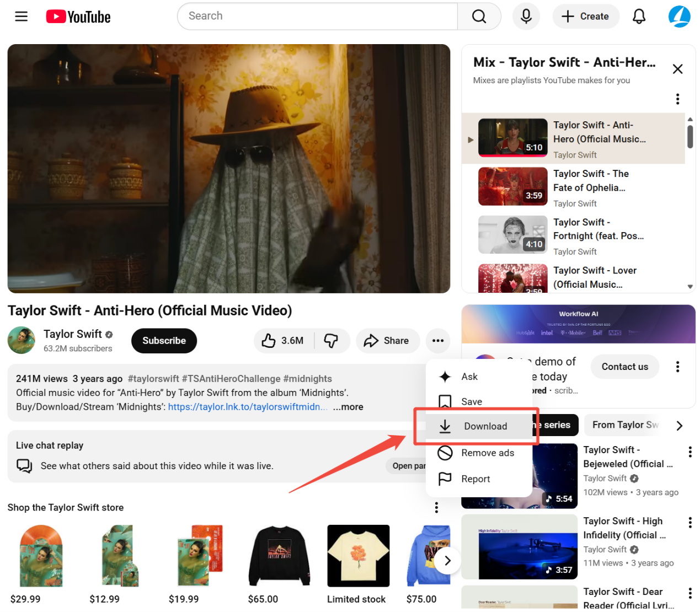The height and width of the screenshot is (612, 700).
Task: Open account avatar menu
Action: pyautogui.click(x=679, y=17)
